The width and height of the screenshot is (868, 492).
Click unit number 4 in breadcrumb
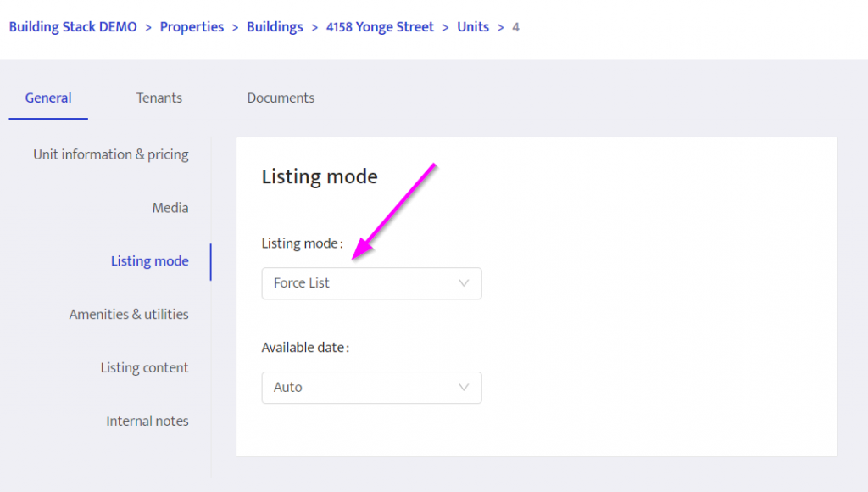[515, 27]
